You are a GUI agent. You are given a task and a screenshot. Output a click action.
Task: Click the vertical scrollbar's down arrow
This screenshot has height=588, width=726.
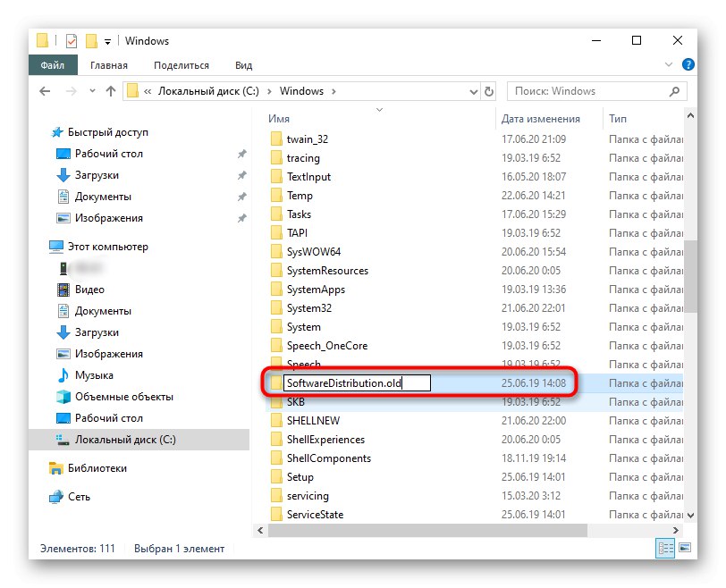click(688, 515)
